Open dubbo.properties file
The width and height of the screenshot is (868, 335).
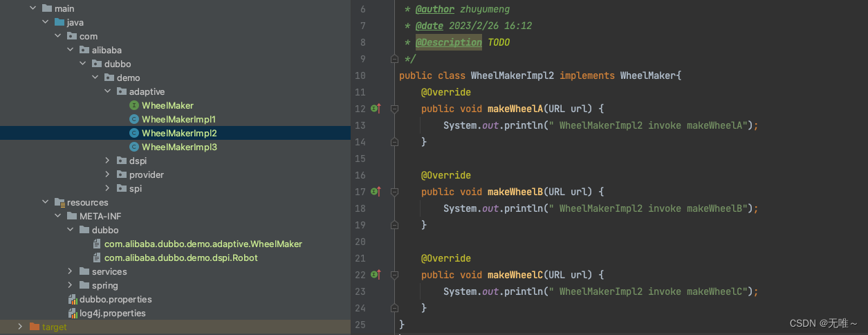pos(116,299)
